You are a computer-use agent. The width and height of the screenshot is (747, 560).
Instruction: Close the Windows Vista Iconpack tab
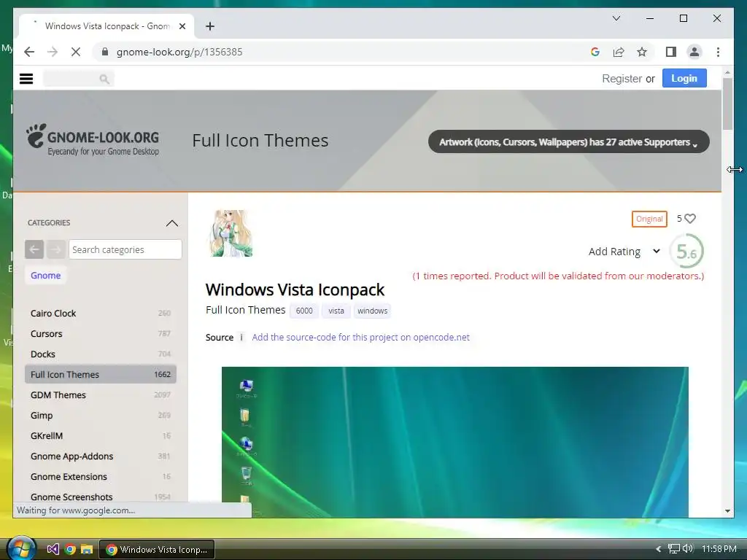coord(182,26)
